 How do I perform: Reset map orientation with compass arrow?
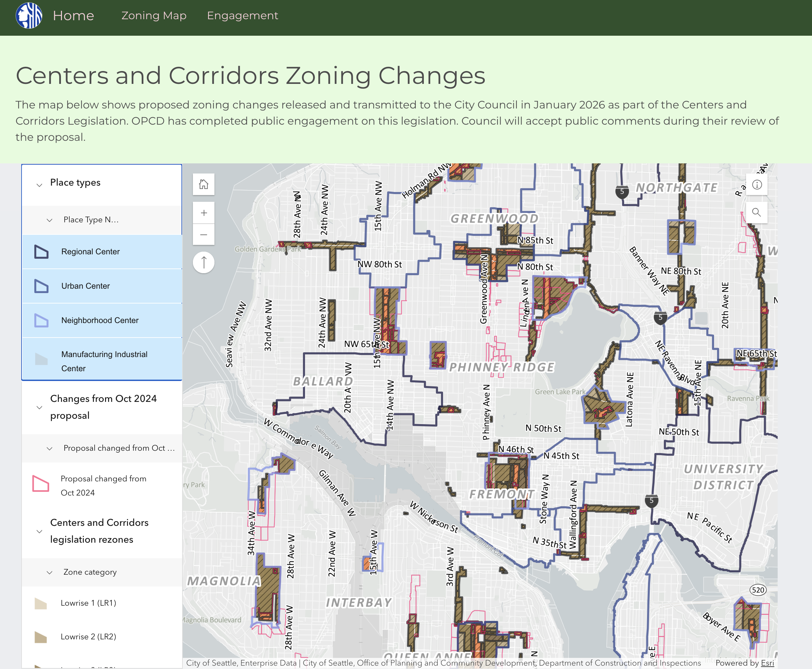coord(203,262)
